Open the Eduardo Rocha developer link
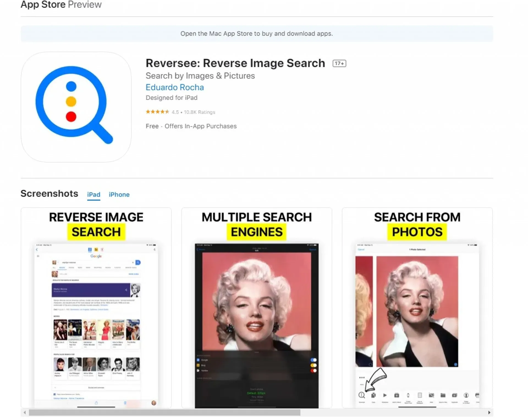 (x=175, y=87)
